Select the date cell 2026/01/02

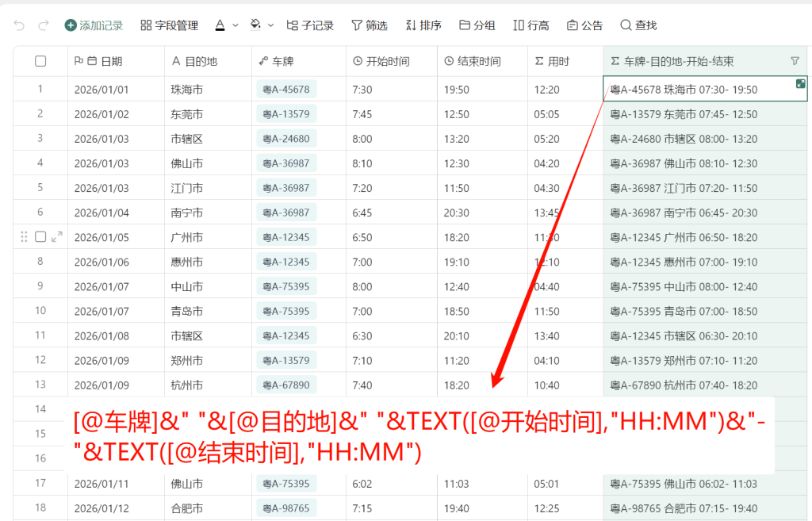coord(116,114)
